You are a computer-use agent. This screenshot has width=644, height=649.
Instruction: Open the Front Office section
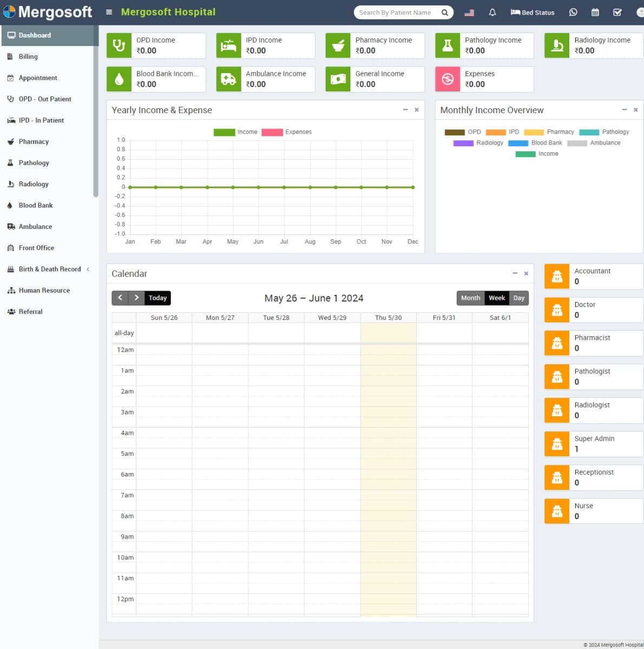(36, 247)
